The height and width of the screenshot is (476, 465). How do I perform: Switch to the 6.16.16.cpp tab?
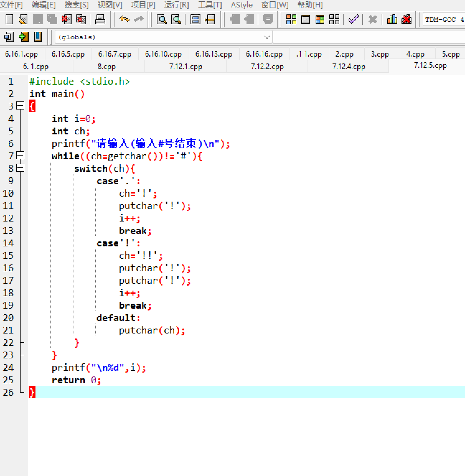click(264, 54)
